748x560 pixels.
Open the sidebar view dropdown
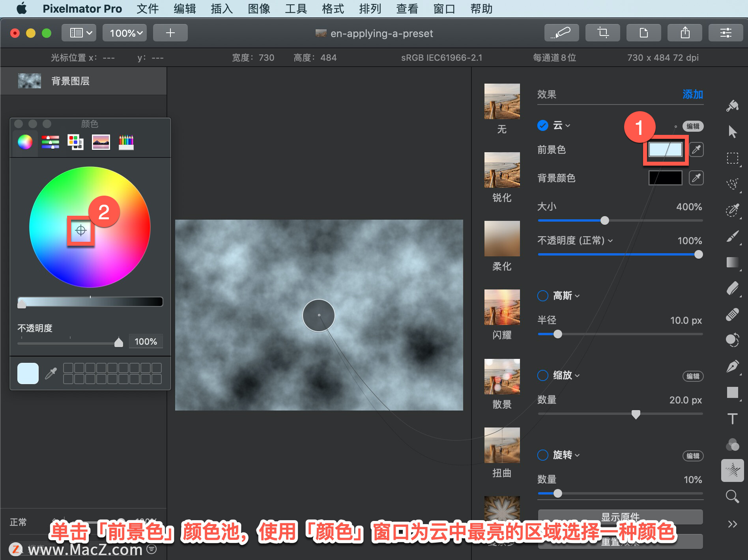79,33
